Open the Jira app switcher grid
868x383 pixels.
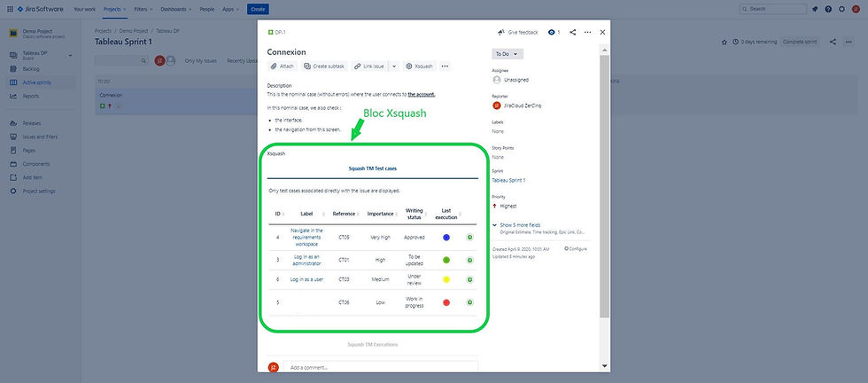pyautogui.click(x=10, y=10)
